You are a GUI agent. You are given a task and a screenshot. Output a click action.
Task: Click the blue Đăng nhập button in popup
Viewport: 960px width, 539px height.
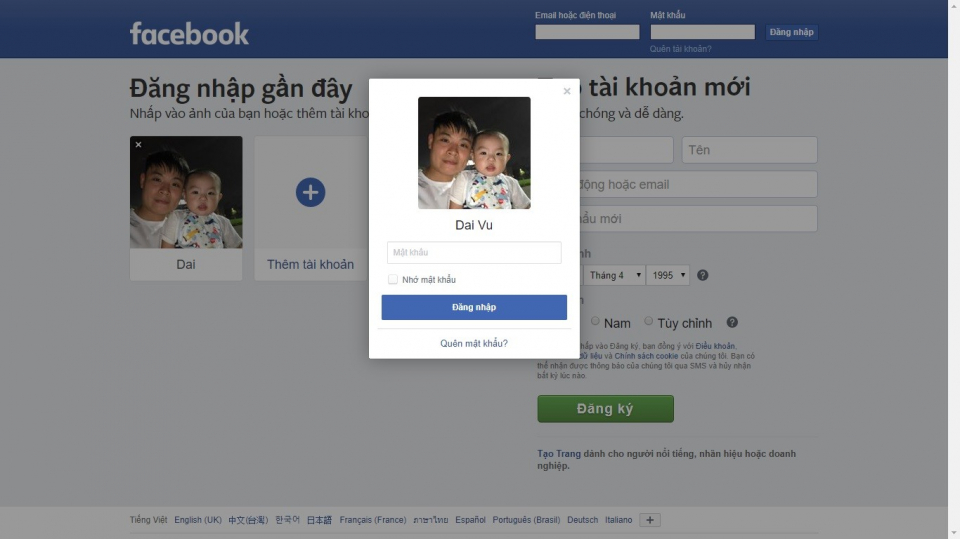click(x=474, y=307)
